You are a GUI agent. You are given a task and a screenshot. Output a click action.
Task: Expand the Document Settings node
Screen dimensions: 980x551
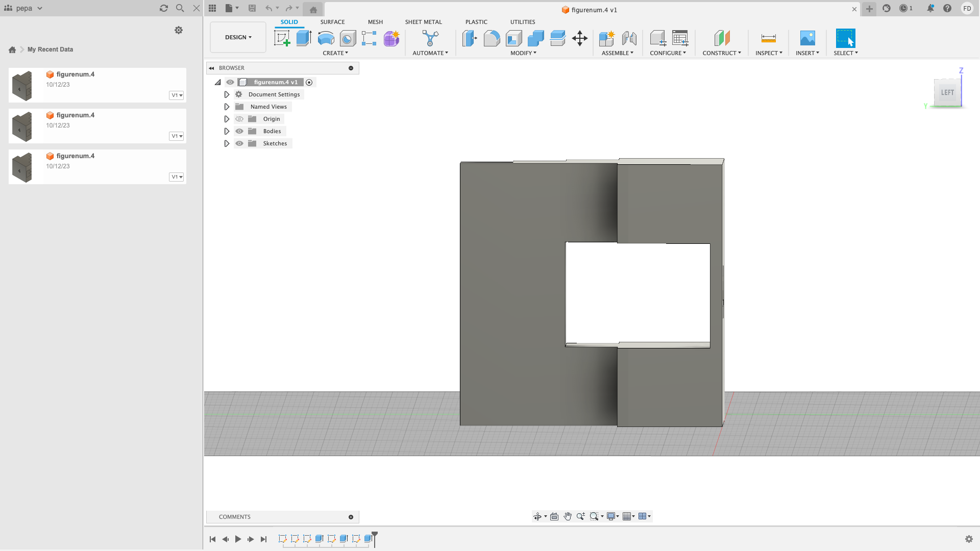click(x=227, y=94)
